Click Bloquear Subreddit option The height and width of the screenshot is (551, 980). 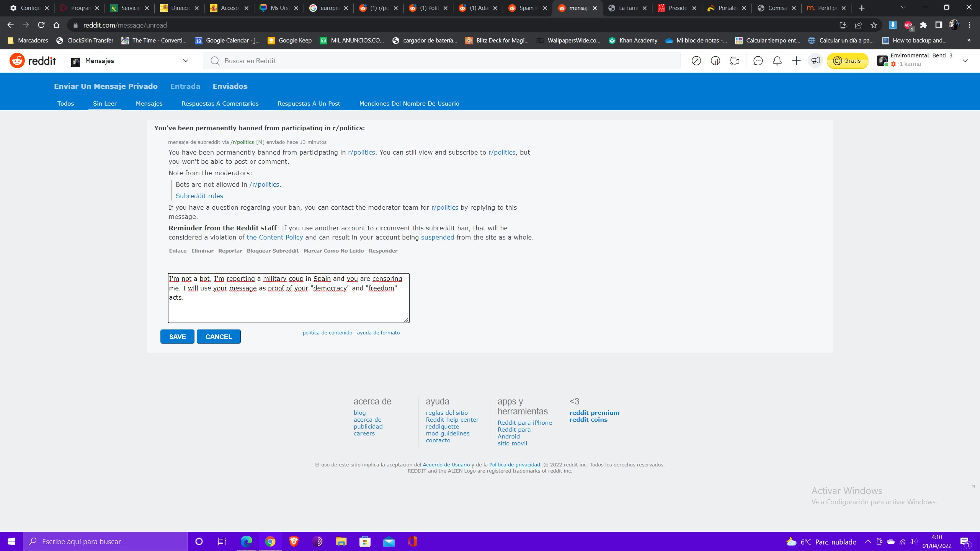click(x=273, y=251)
